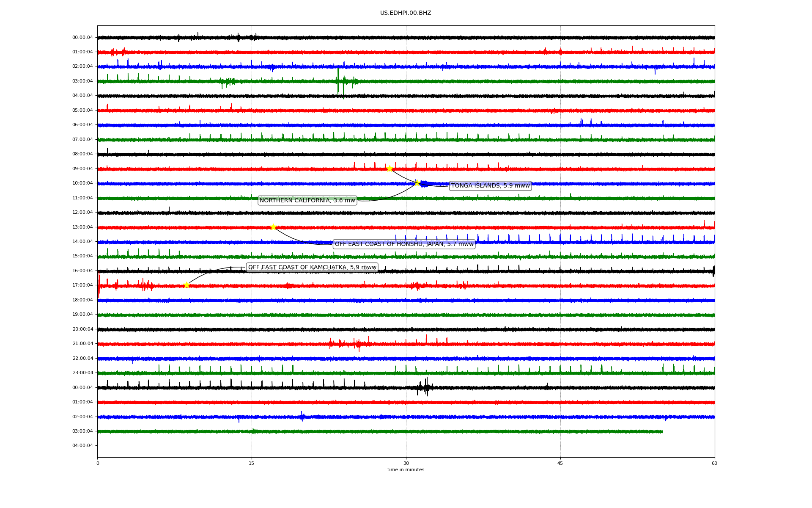Click the last 04:00:04 time label at bottom
This screenshot has width=812, height=508.
point(82,446)
